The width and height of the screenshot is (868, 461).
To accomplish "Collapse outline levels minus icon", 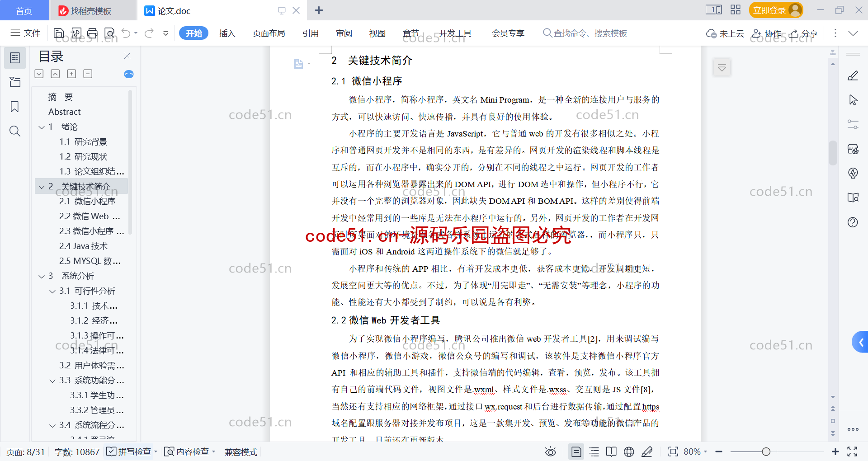I will click(88, 74).
